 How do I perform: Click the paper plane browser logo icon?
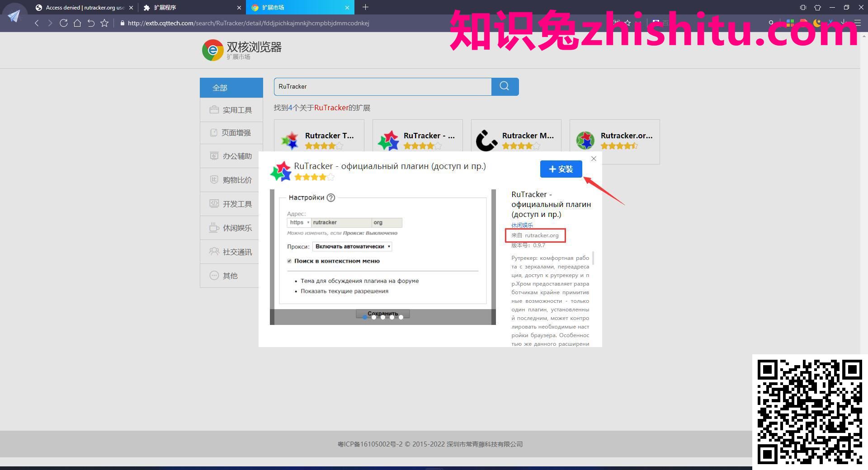(x=14, y=16)
